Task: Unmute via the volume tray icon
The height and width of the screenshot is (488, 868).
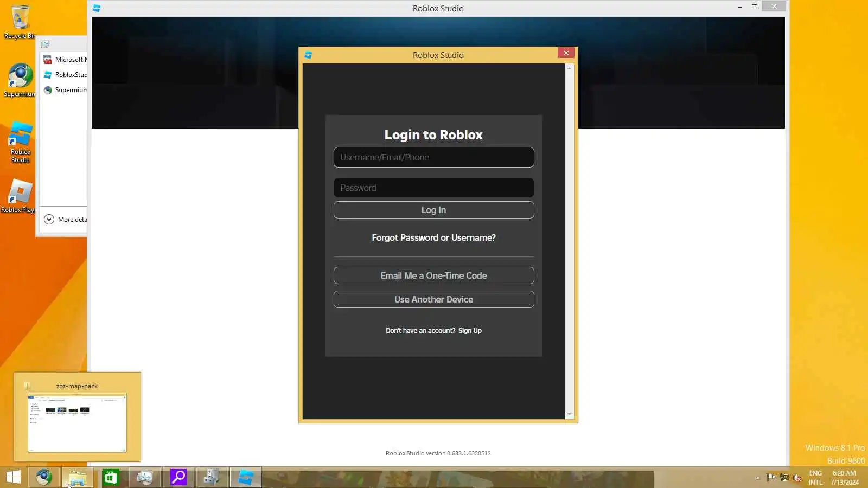Action: point(797,478)
